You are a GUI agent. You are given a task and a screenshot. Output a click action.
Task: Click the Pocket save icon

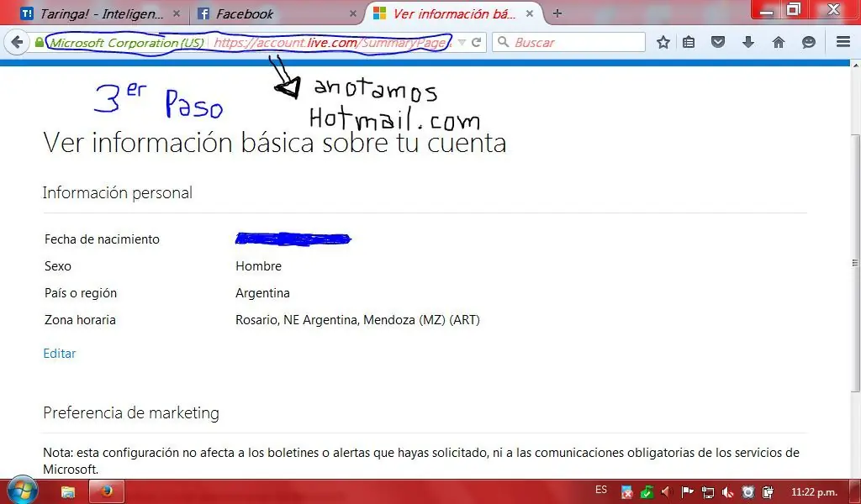pos(718,42)
